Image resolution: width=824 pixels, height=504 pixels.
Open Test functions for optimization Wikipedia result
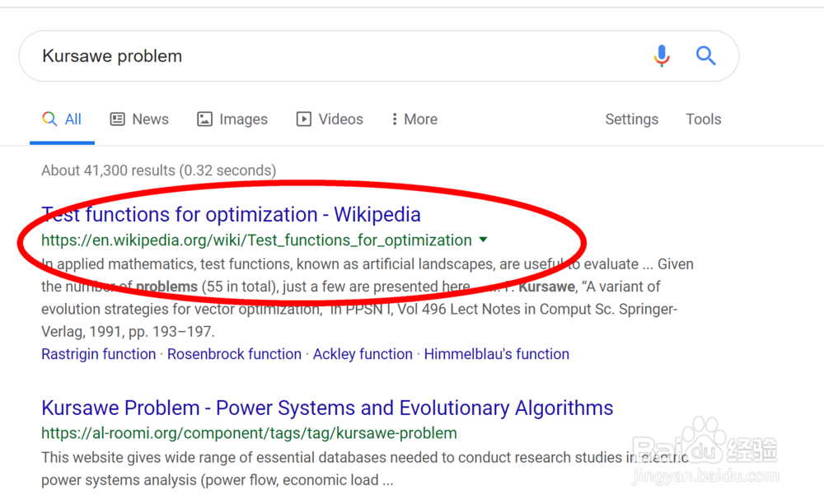click(x=231, y=215)
